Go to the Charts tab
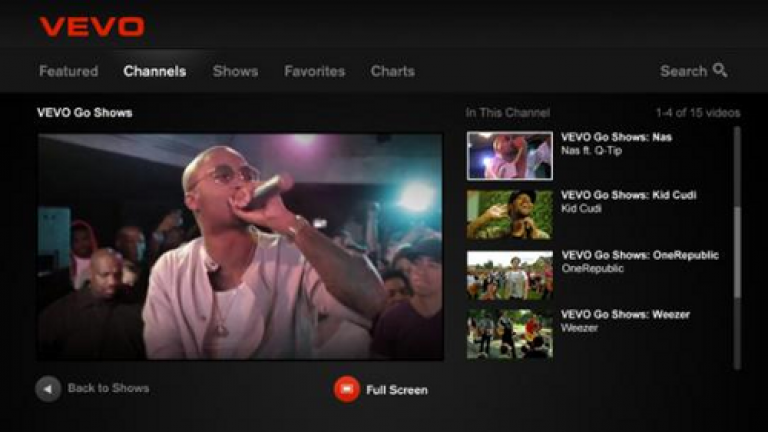Viewport: 768px width, 432px height. point(393,71)
